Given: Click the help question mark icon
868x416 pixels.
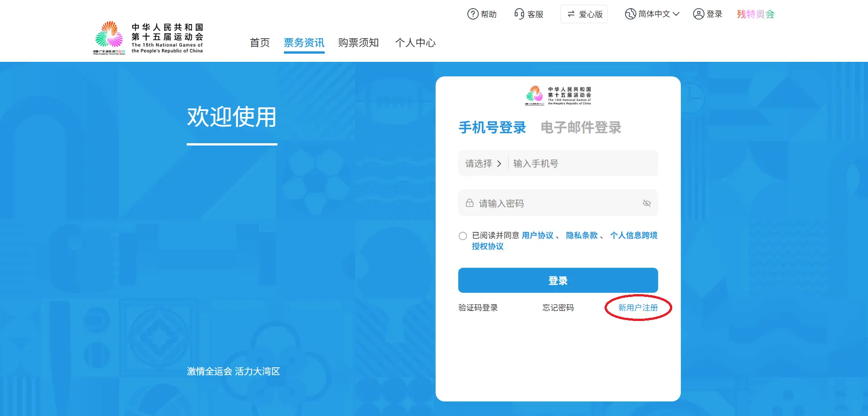Looking at the screenshot, I should click(x=473, y=14).
